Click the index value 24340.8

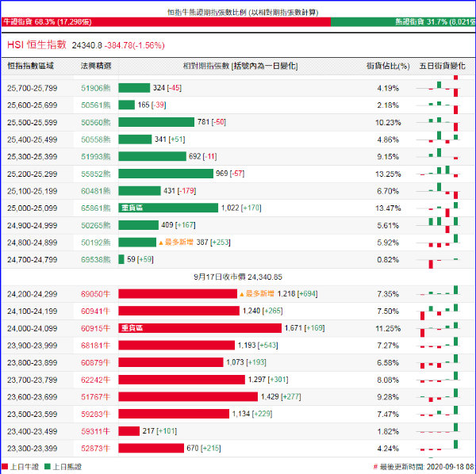coord(86,45)
